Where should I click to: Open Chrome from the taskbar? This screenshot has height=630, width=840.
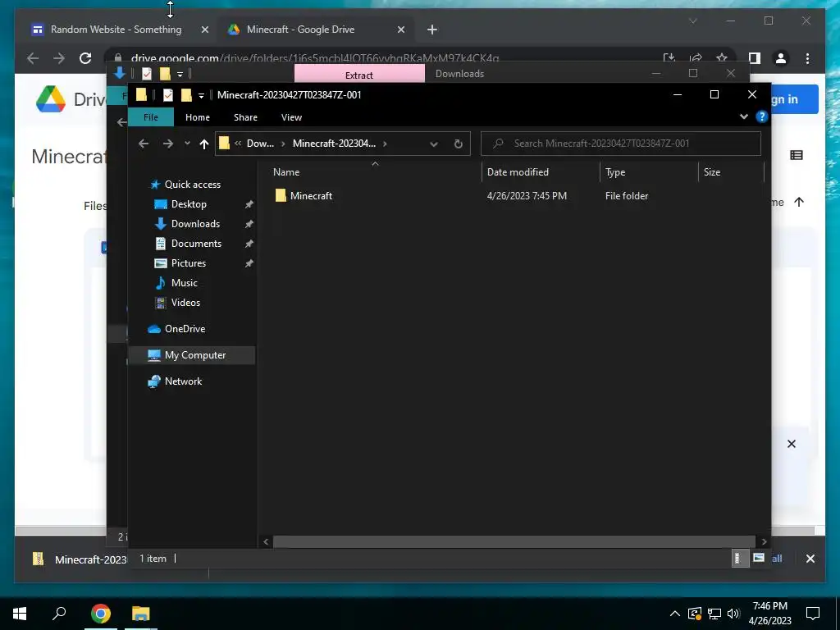(x=101, y=614)
